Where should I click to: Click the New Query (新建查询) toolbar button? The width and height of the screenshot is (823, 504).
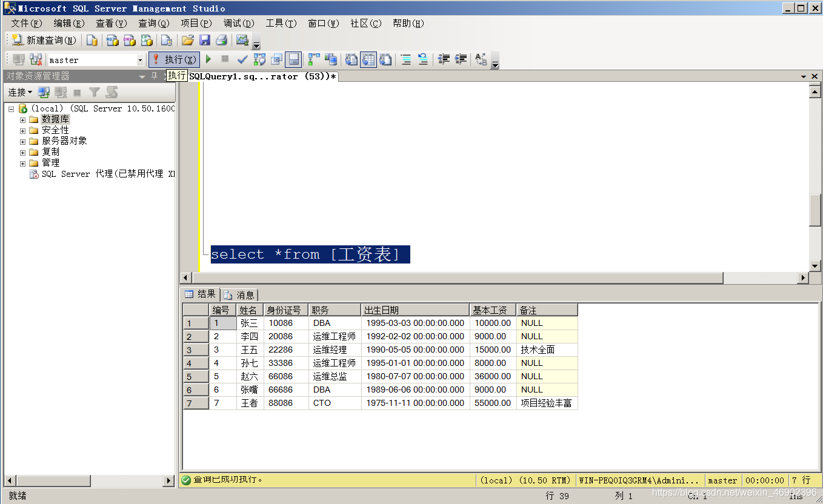click(x=44, y=41)
